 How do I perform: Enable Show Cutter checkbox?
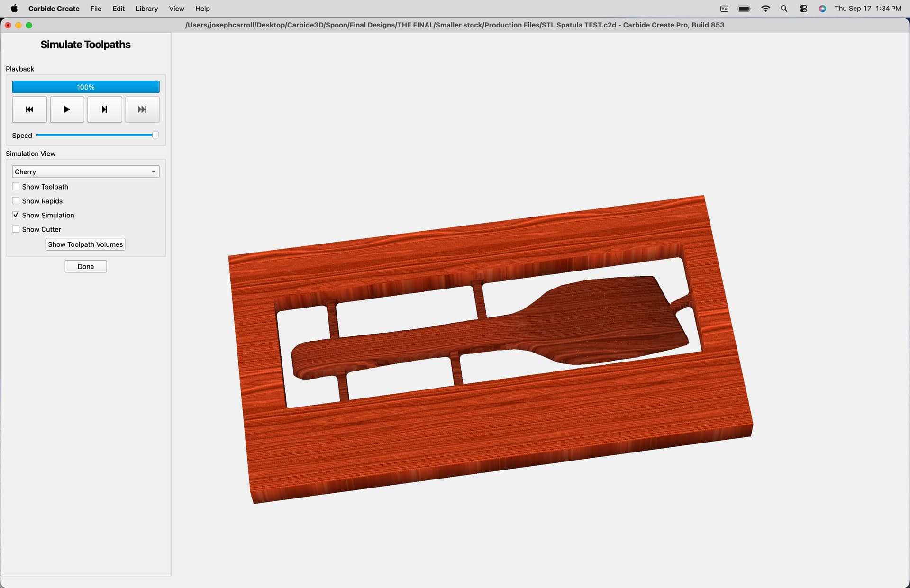pyautogui.click(x=16, y=229)
